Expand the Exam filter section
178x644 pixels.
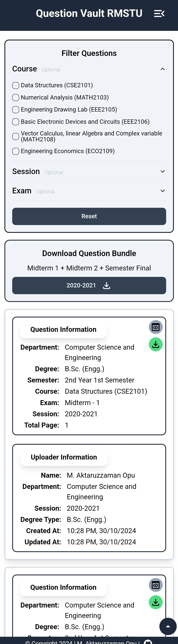[163, 191]
